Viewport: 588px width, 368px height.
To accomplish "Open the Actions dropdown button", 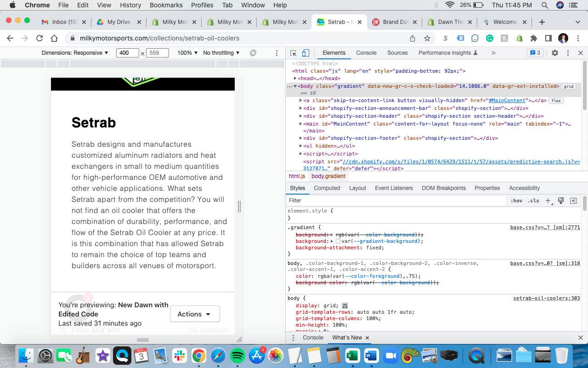I will (195, 314).
